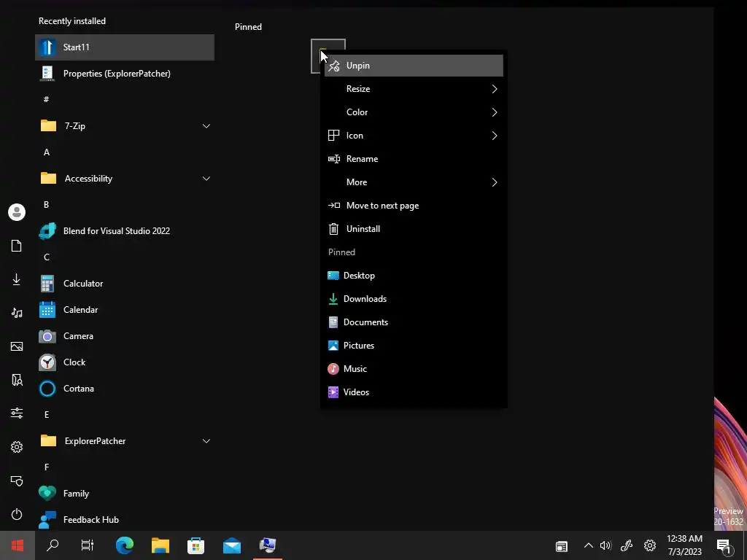Click the sliders icon in Start sidebar
Image resolution: width=747 pixels, height=560 pixels.
17,413
